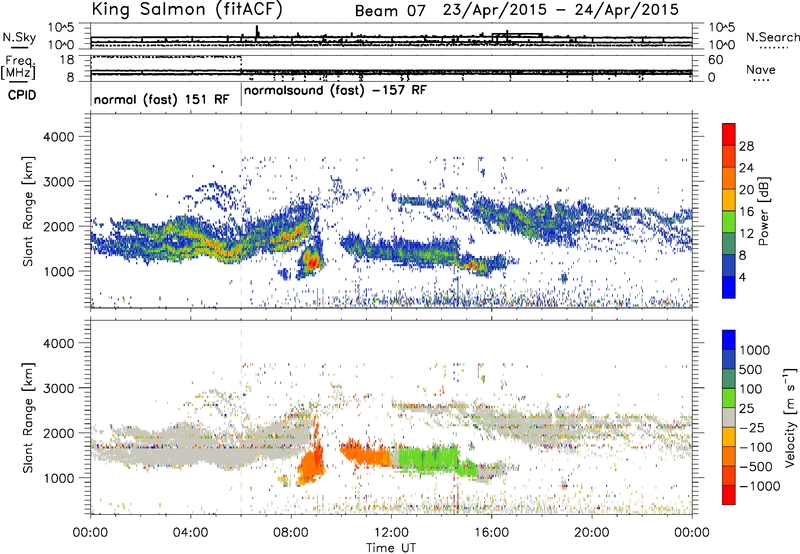The height and width of the screenshot is (554, 800).
Task: Click the blue 1000 velocity swatch
Action: pyautogui.click(x=729, y=340)
